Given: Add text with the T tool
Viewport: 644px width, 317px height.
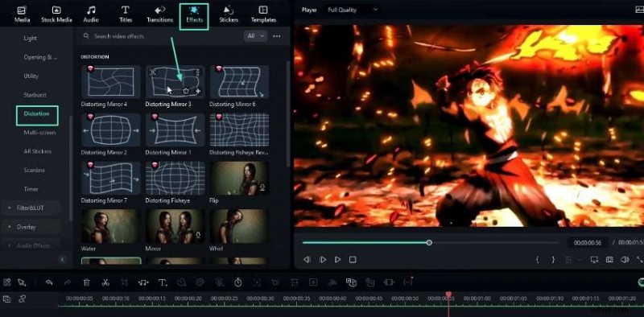Looking at the screenshot, I should [163, 282].
